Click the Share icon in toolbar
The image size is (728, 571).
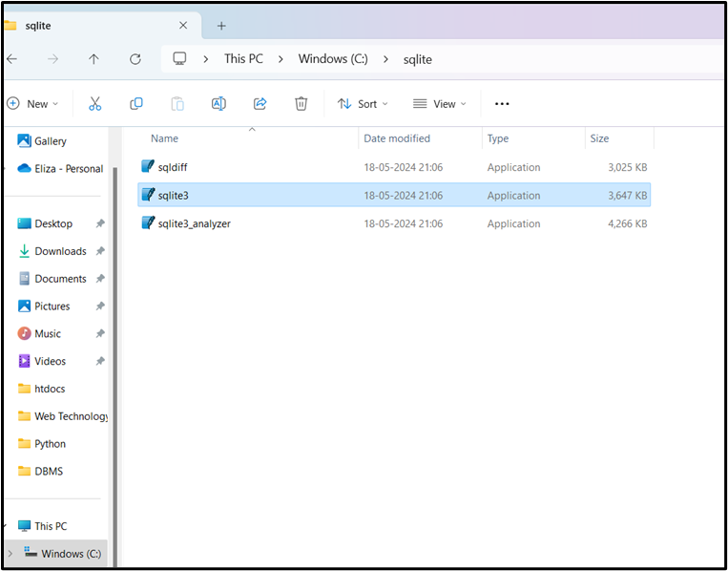click(260, 103)
